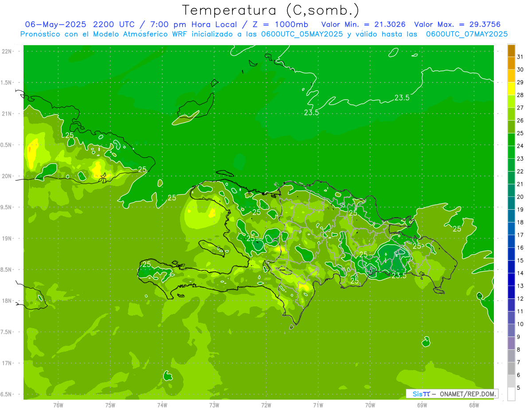Click the orange legend swatch between 30 and 31
Viewport: 532px width, 411px height.
point(511,63)
